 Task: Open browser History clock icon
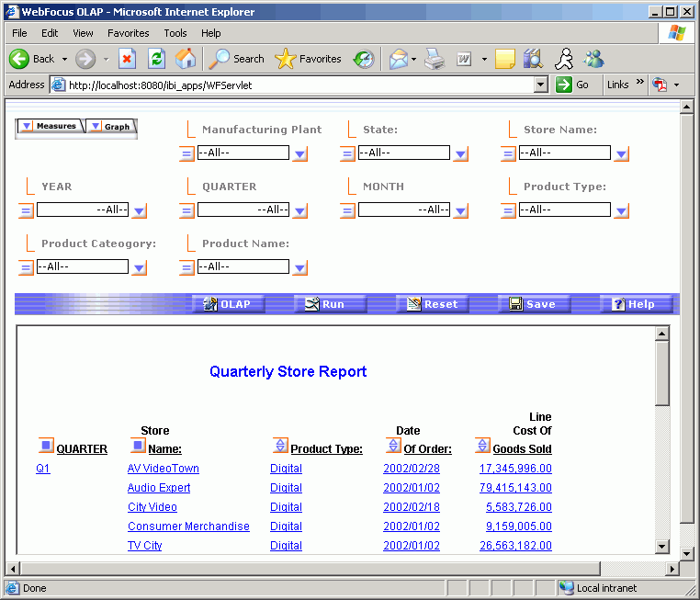364,59
